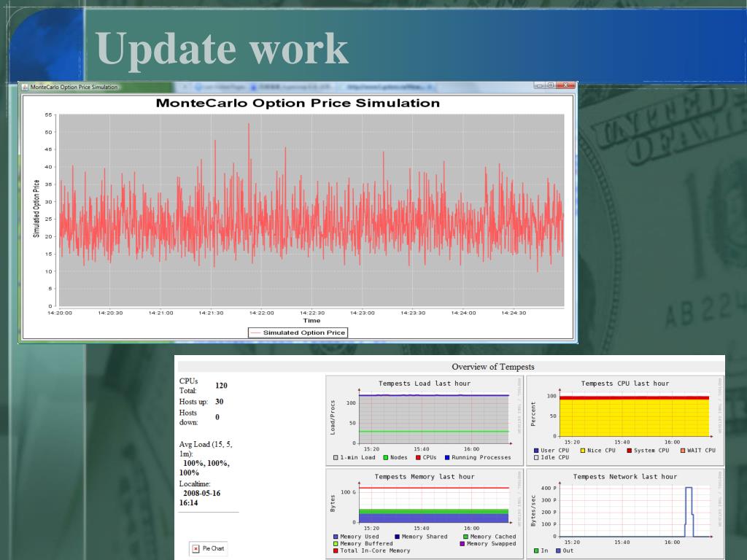The height and width of the screenshot is (560, 747).
Task: Click the "14:23:00" time tick label
Action: tap(362, 314)
